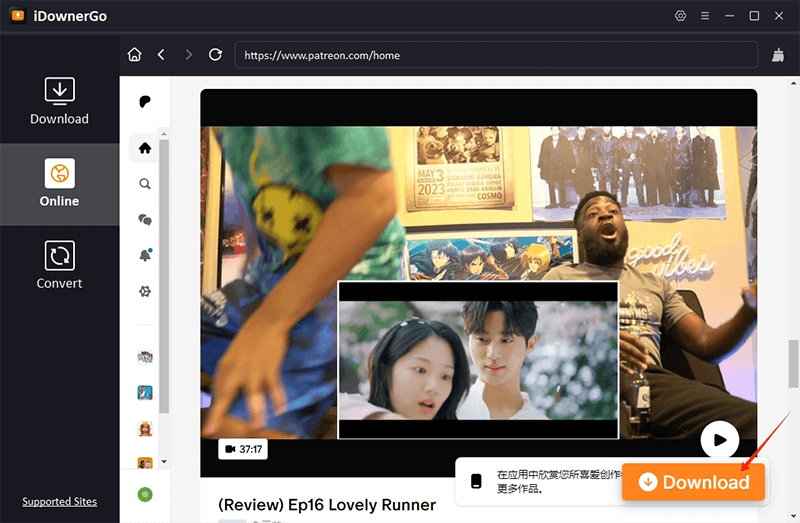This screenshot has height=523, width=800.
Task: Open the hamburger menu in title bar
Action: click(705, 16)
